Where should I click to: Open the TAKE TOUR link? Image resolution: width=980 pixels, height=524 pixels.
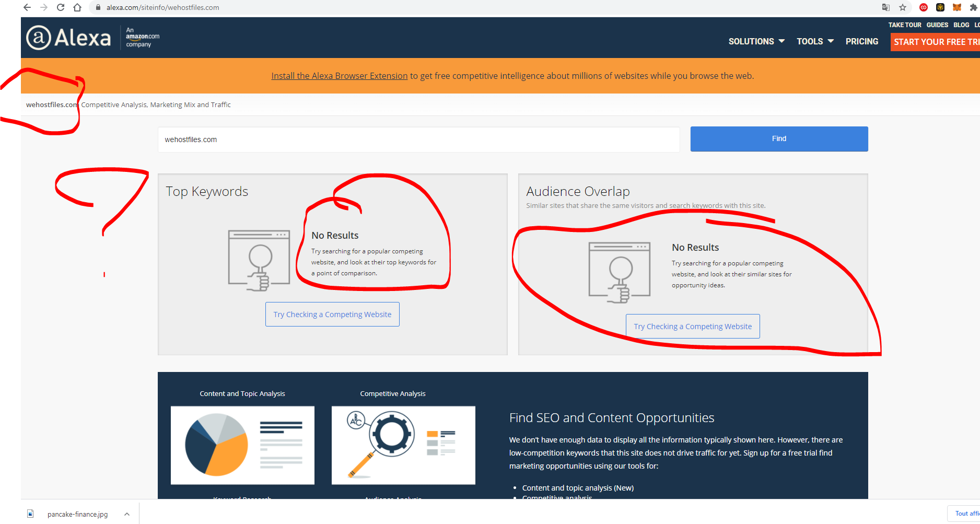[x=905, y=25]
